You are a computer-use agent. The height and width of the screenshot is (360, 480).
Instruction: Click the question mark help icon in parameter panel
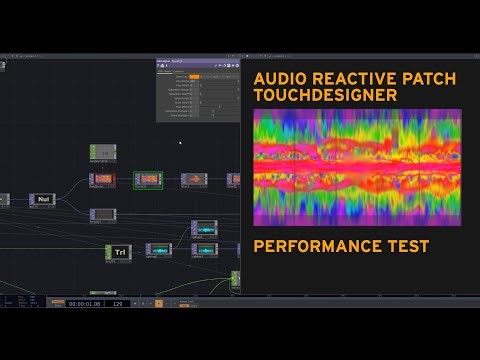click(158, 65)
